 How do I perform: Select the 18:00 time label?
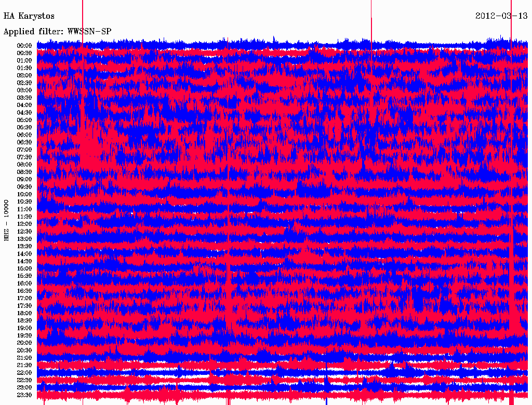(x=24, y=313)
